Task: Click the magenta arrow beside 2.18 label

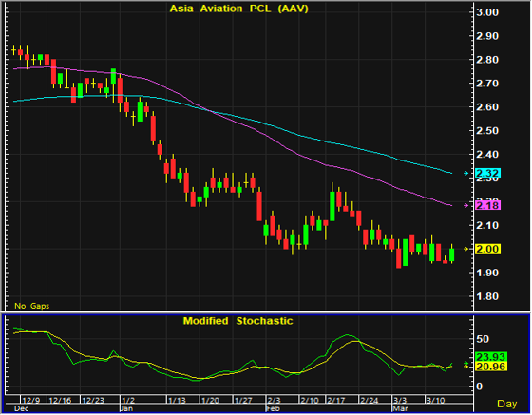Action: click(x=466, y=205)
